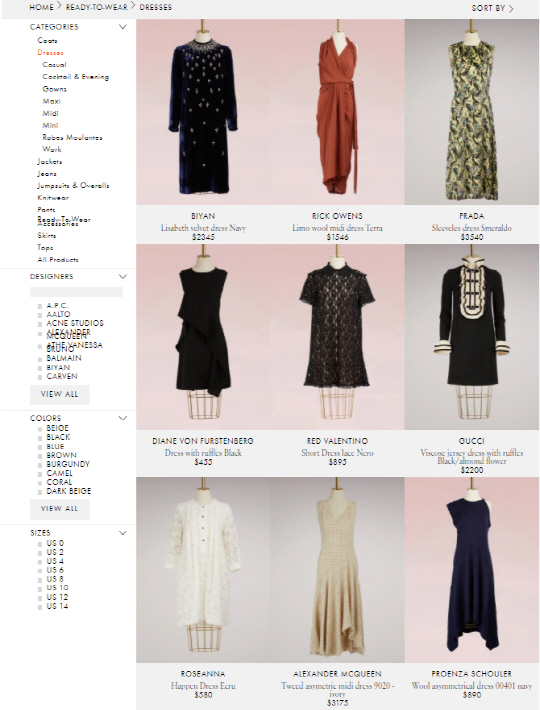Check the Carven designer checkbox

point(40,377)
